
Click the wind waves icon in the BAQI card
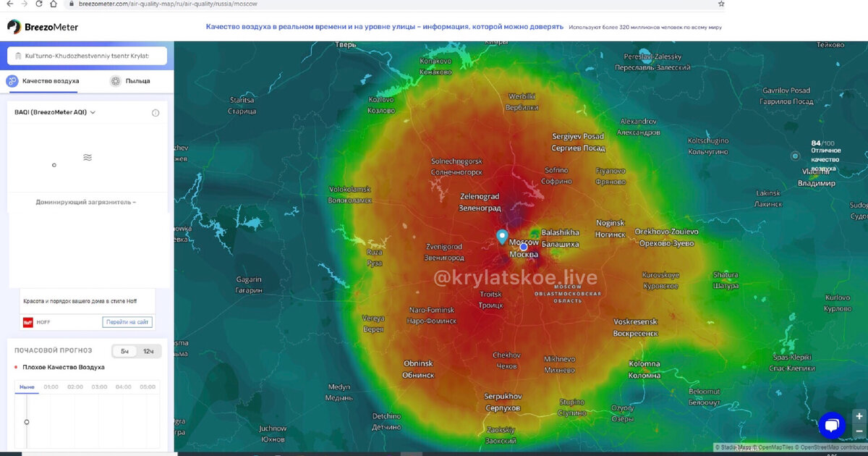point(88,157)
